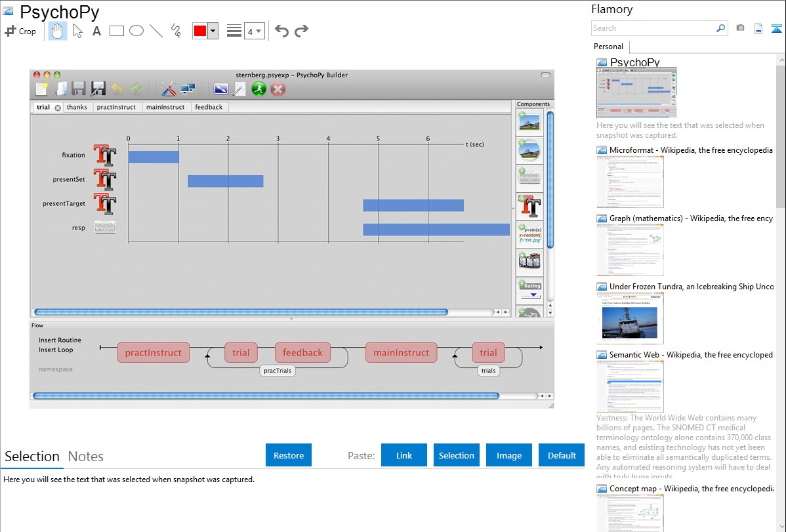Pick the ellipse shape tool
Viewport: 786px width, 532px height.
tap(136, 31)
